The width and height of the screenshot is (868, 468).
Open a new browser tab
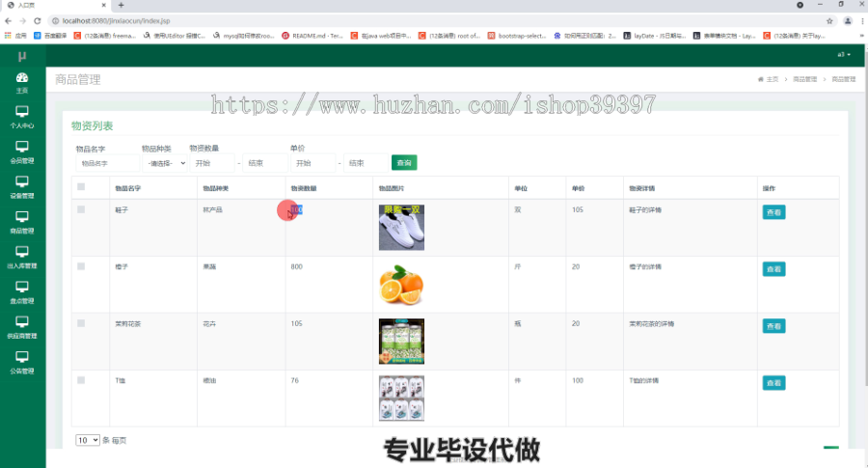pos(121,5)
